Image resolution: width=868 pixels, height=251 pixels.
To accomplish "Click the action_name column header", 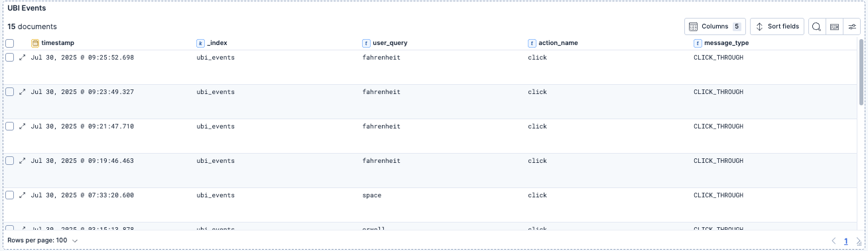I will click(x=558, y=43).
